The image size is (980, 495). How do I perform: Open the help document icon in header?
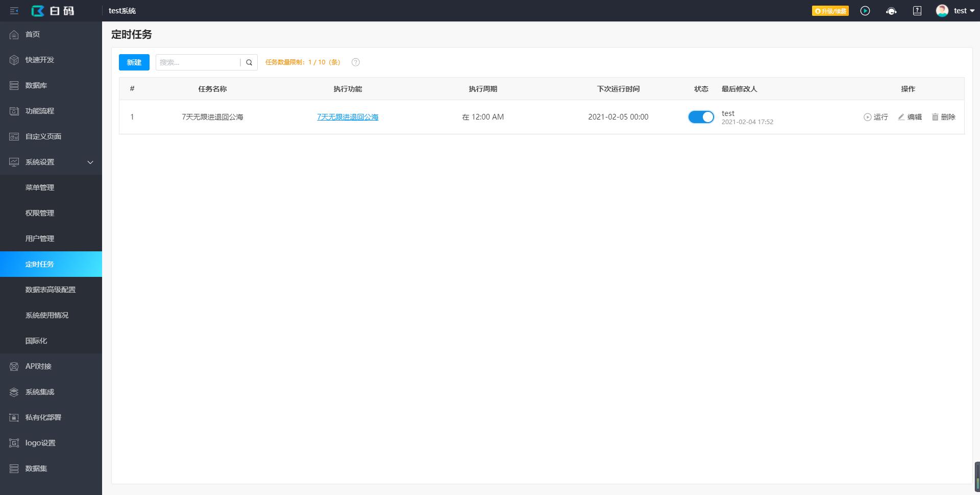[x=917, y=11]
